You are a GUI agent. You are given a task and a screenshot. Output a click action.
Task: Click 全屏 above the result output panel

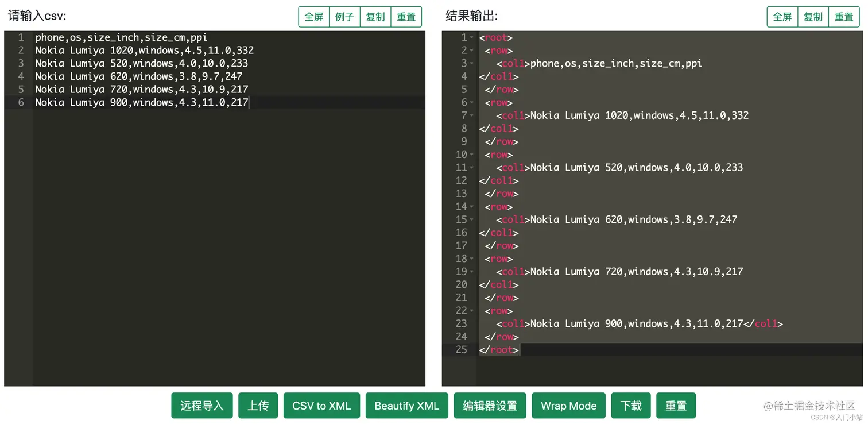(782, 17)
